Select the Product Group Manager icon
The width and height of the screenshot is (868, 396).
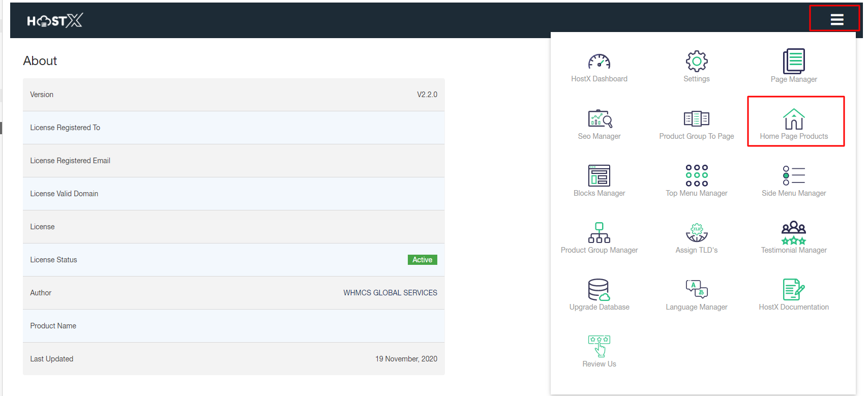coord(599,233)
